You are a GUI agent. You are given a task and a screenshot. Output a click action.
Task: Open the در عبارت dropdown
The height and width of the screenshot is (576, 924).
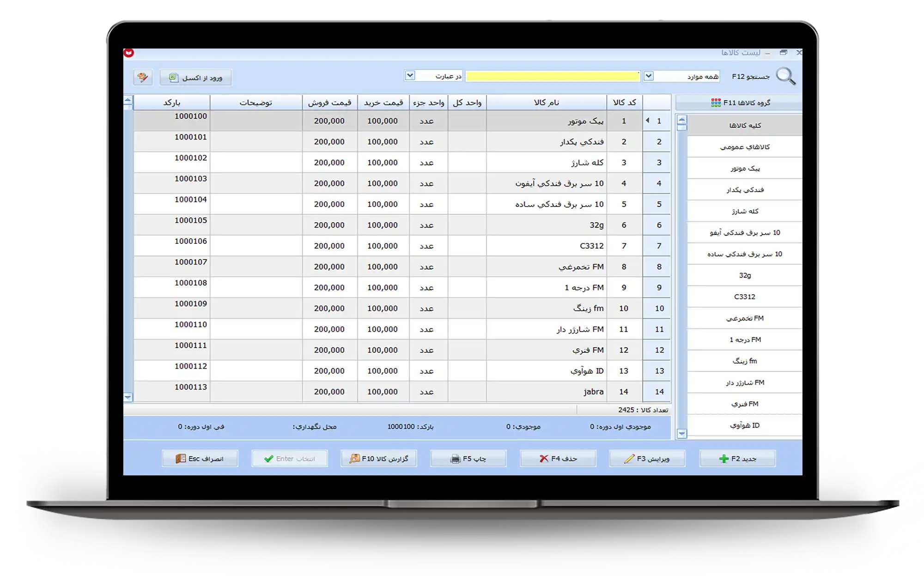pyautogui.click(x=410, y=75)
